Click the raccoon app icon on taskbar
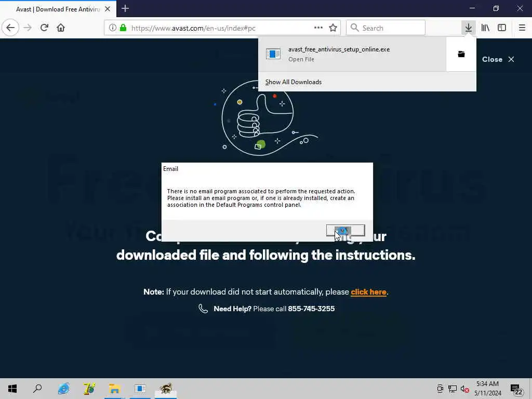The height and width of the screenshot is (399, 532). [x=166, y=389]
